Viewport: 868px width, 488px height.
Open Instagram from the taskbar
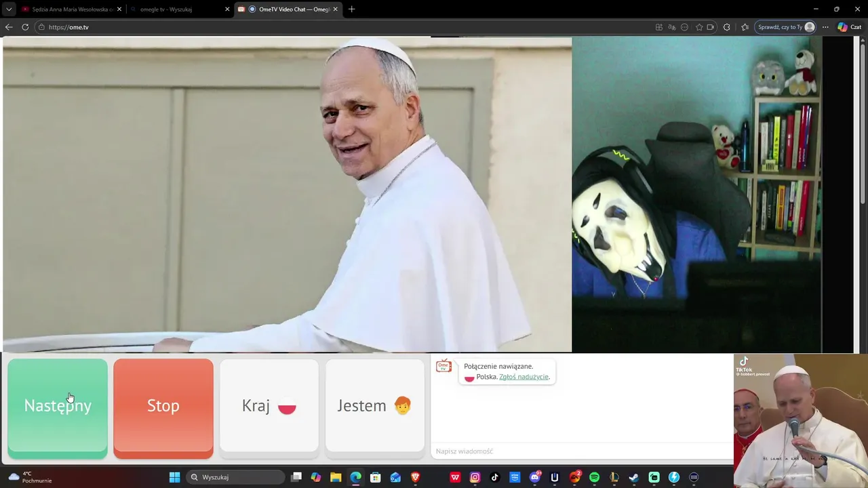475,477
